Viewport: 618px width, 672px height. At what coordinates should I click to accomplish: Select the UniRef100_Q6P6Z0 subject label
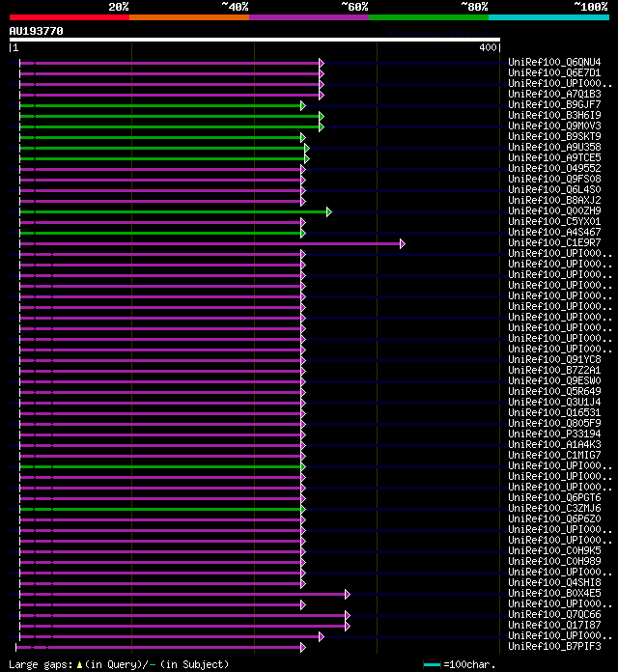[x=554, y=518]
